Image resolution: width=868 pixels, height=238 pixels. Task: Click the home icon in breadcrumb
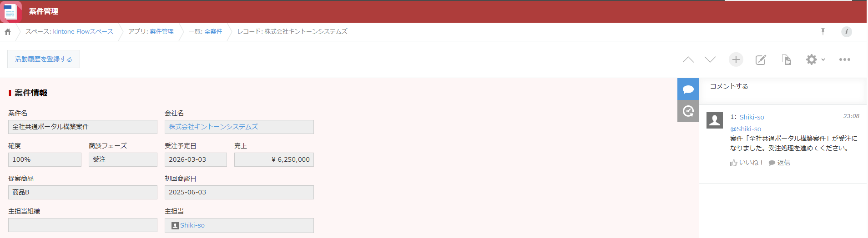8,32
